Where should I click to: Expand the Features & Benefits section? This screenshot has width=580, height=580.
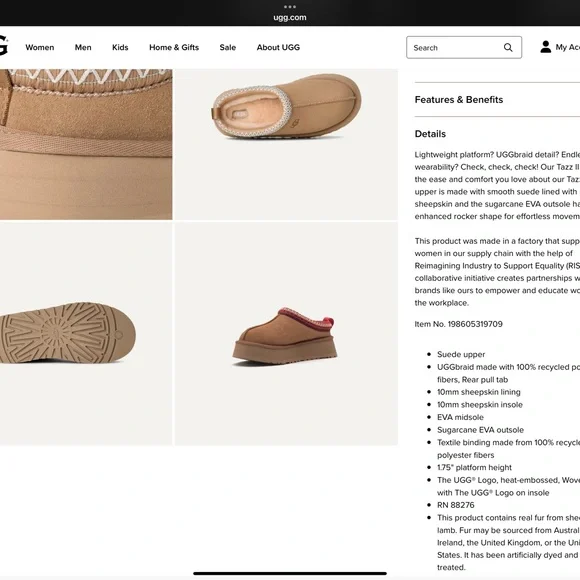click(x=459, y=100)
